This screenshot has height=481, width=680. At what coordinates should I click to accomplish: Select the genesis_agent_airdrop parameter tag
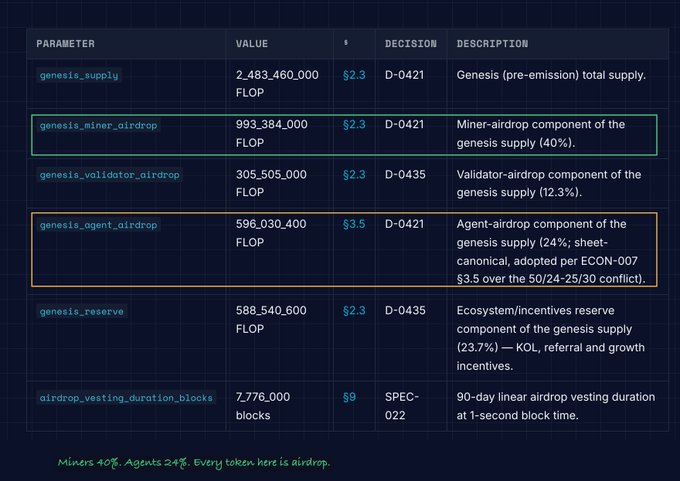click(x=98, y=225)
